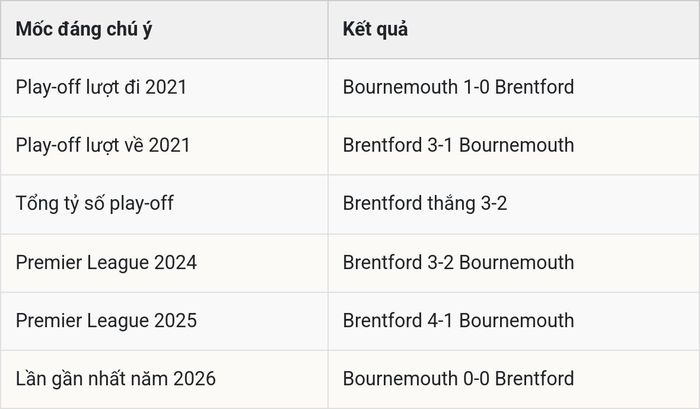Click the 'Kết quả' column header
Screen dimensions: 700x409
click(514, 29)
